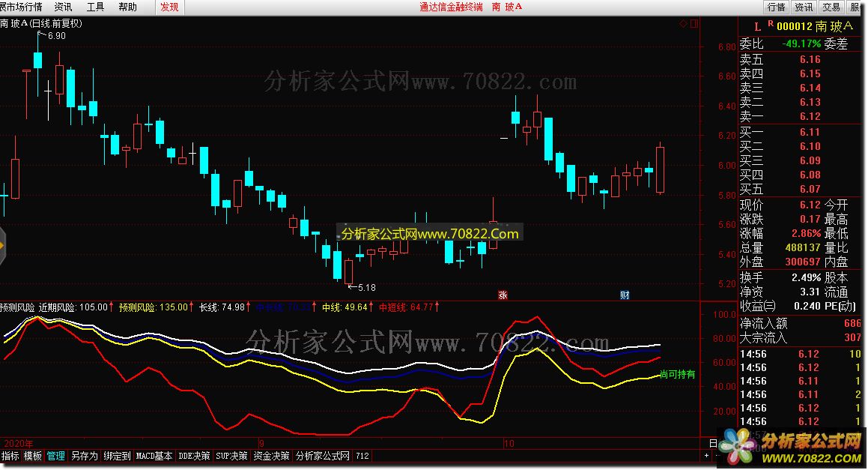Click the 收益(三) value 0.240

click(807, 306)
